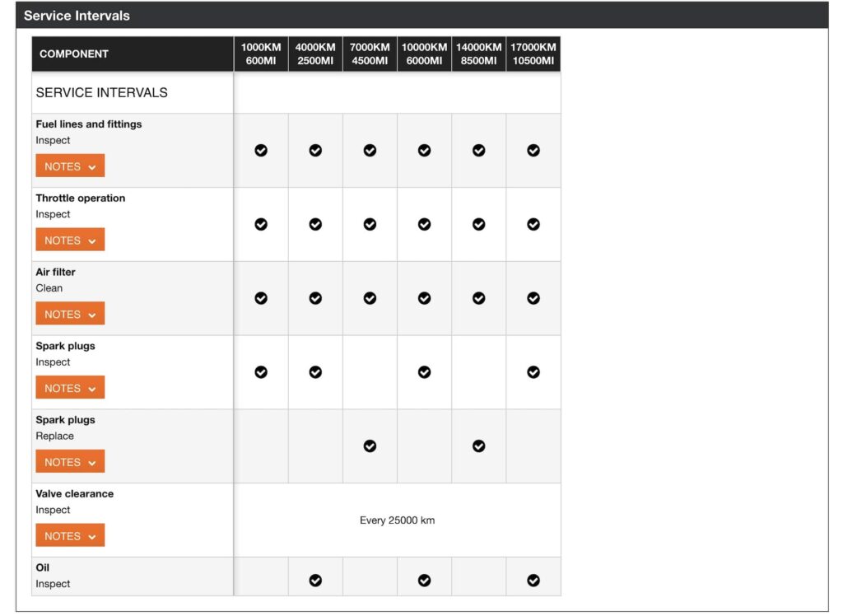Click the COMPONENT header cell

point(74,54)
